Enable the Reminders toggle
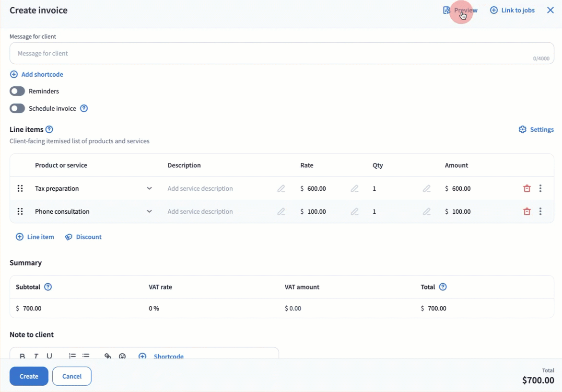The width and height of the screenshot is (562, 392). [x=17, y=91]
